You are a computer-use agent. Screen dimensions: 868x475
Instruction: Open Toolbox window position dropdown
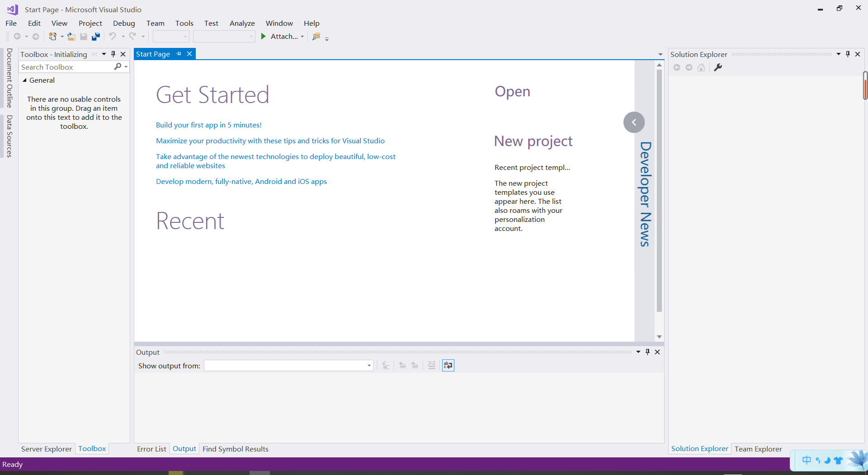click(104, 54)
